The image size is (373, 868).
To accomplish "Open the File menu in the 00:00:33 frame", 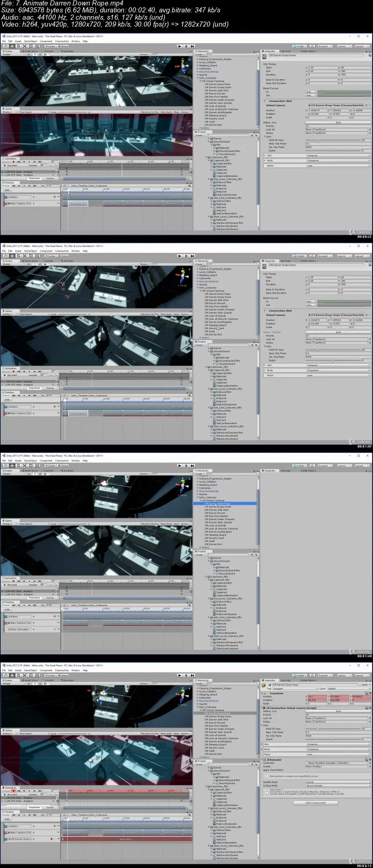I will (x=4, y=41).
